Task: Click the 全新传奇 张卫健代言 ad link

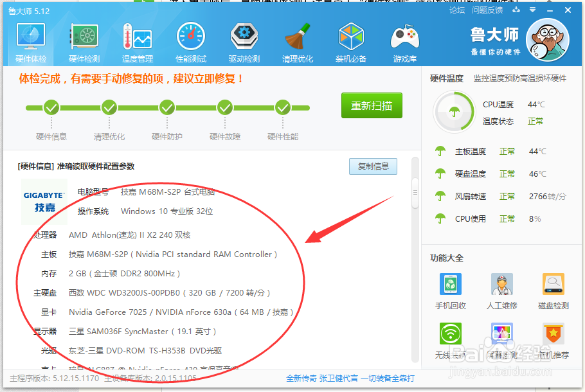Action: point(350,379)
